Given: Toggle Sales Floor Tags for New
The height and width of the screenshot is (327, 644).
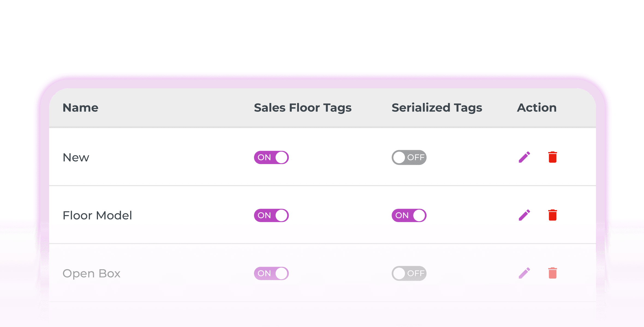Looking at the screenshot, I should 271,158.
